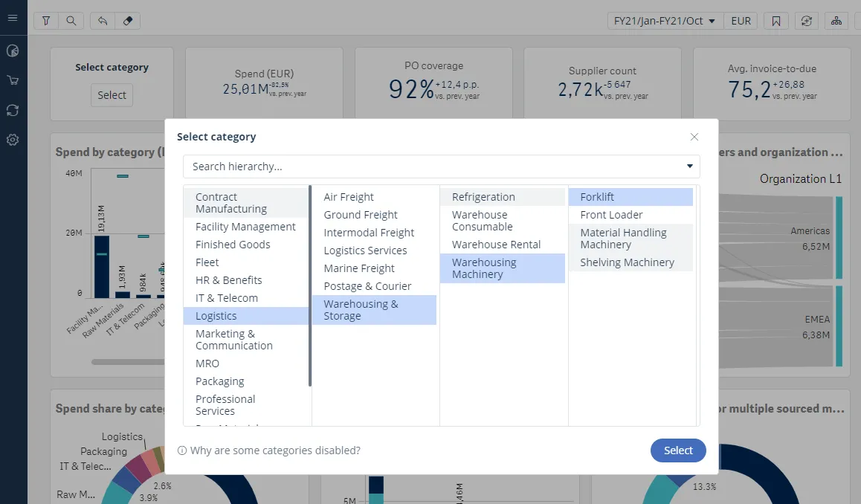Screen dimensions: 861x504
Task: Choose Marine Freight in second column
Action: point(359,268)
